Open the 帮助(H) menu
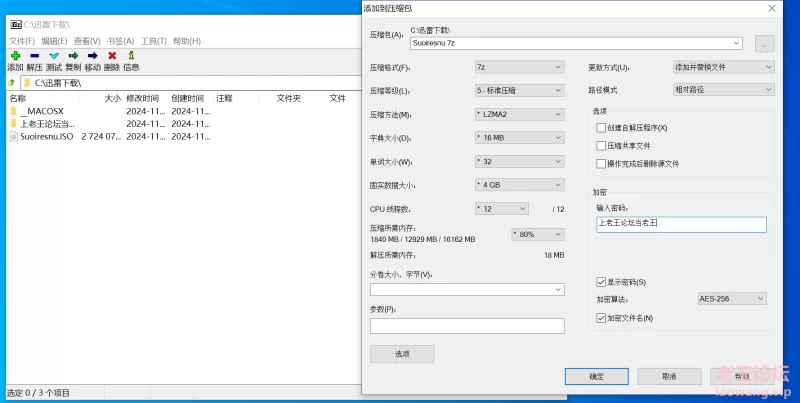 click(187, 41)
